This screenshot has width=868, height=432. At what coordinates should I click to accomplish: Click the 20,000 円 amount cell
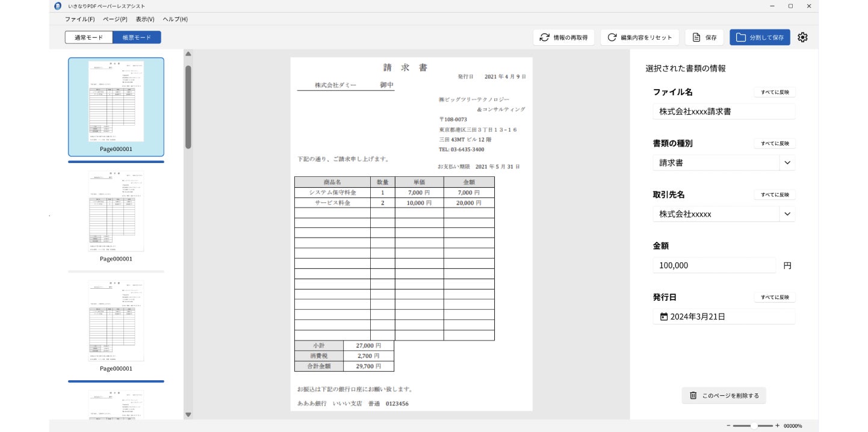(469, 203)
